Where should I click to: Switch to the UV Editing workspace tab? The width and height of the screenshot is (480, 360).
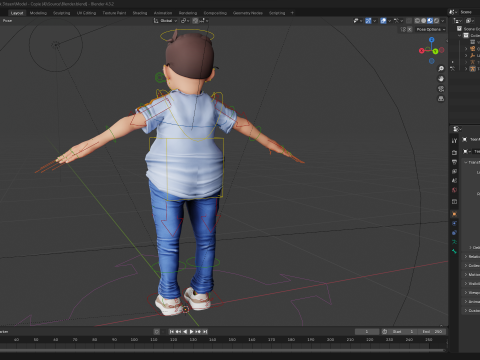86,13
